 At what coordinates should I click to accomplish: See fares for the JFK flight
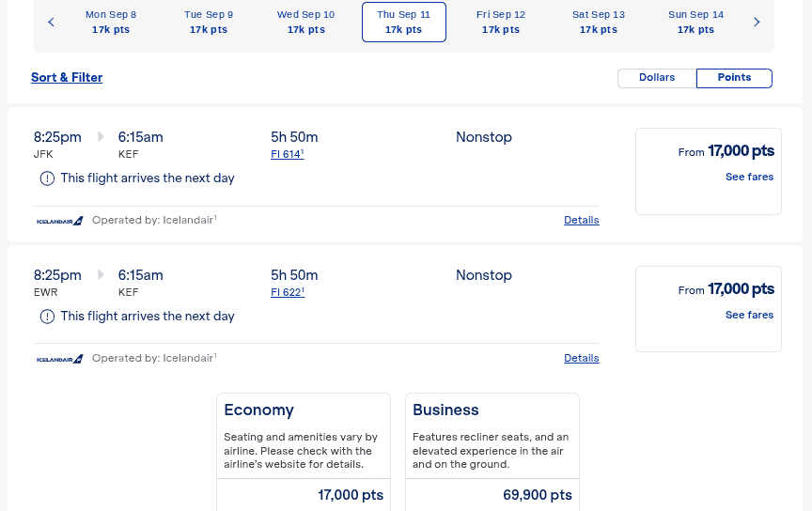click(749, 177)
